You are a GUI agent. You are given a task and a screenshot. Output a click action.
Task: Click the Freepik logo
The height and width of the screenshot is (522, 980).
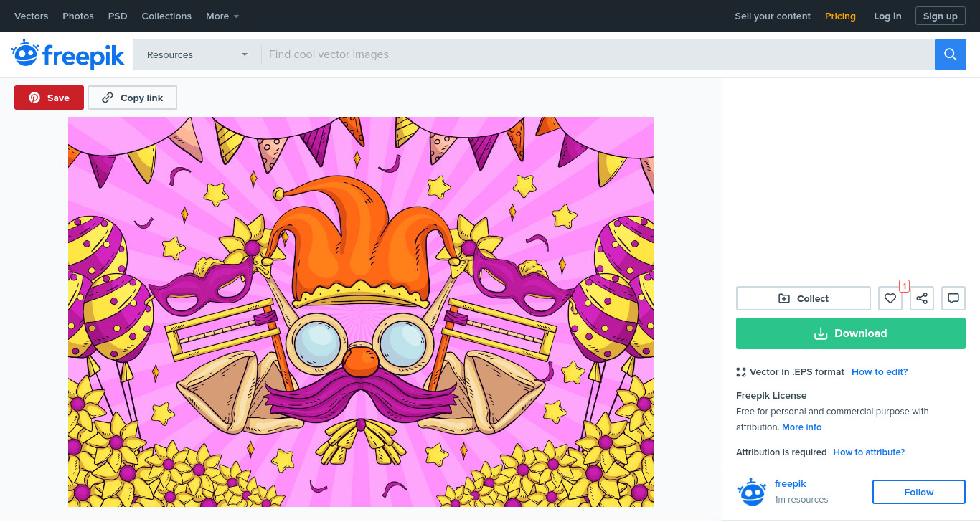point(68,54)
